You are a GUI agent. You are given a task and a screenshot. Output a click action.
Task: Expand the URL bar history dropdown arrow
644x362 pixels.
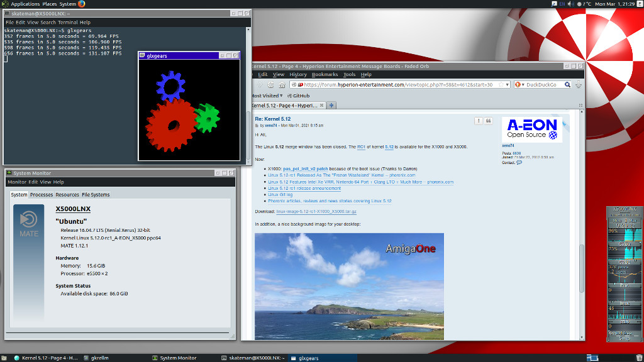(x=508, y=85)
